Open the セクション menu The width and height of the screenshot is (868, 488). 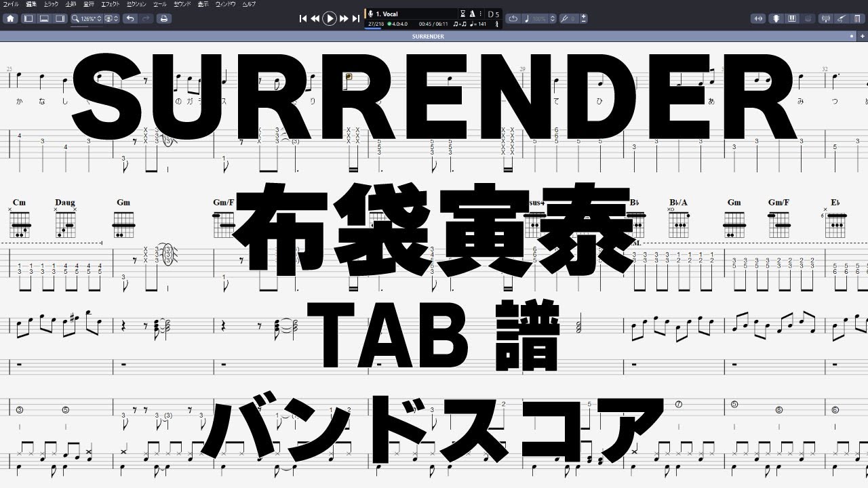137,4
